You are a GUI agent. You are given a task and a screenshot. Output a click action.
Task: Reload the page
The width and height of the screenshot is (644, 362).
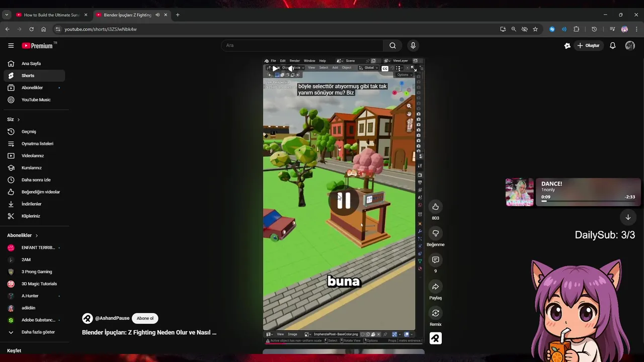(x=31, y=29)
